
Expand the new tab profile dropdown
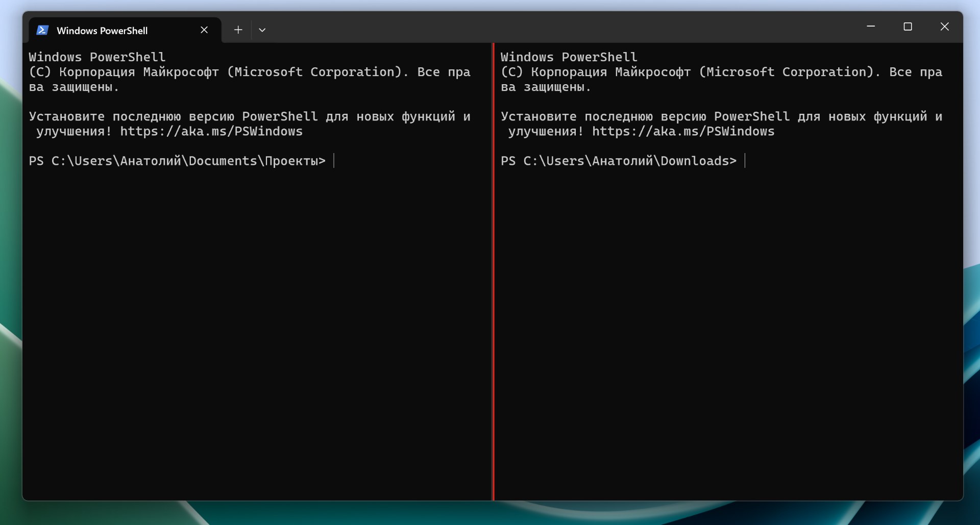click(x=262, y=30)
